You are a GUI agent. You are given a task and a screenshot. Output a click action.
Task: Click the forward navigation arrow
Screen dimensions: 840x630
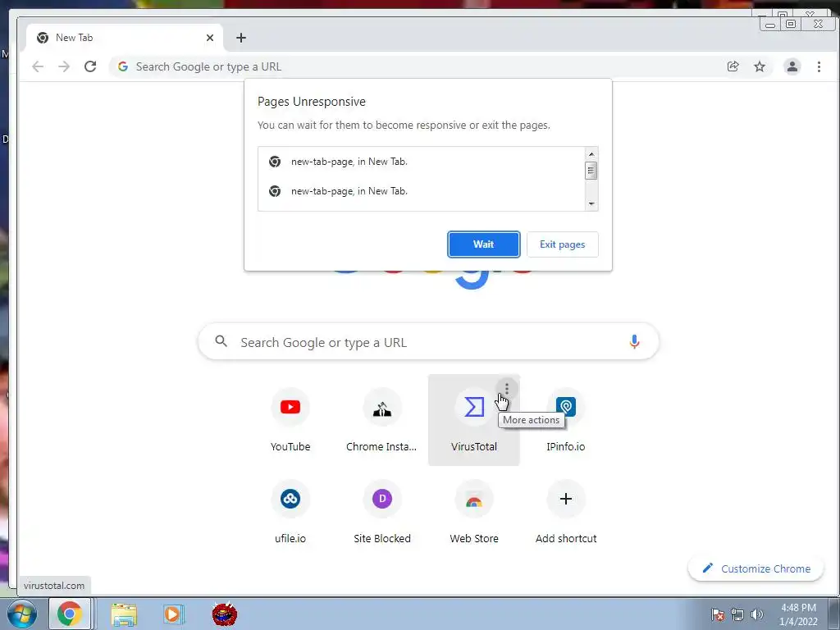click(64, 66)
